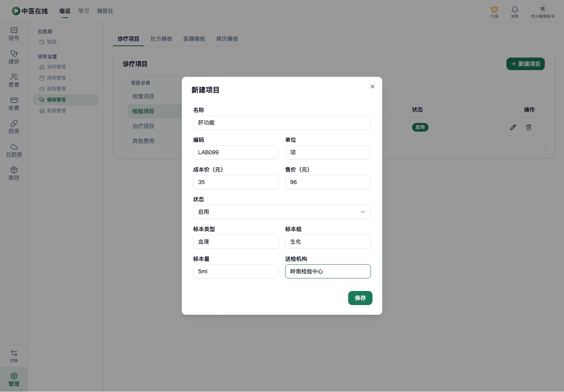The image size is (564, 392).
Task: Click the 标本类型 field containing 血液
Action: click(236, 242)
